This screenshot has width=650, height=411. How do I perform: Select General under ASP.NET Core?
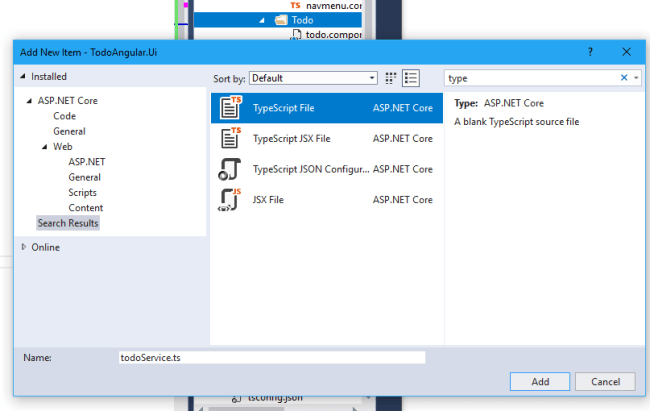click(69, 131)
